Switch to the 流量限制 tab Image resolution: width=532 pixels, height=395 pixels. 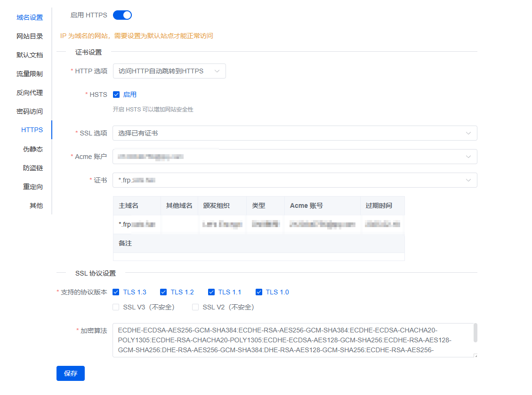tap(30, 74)
